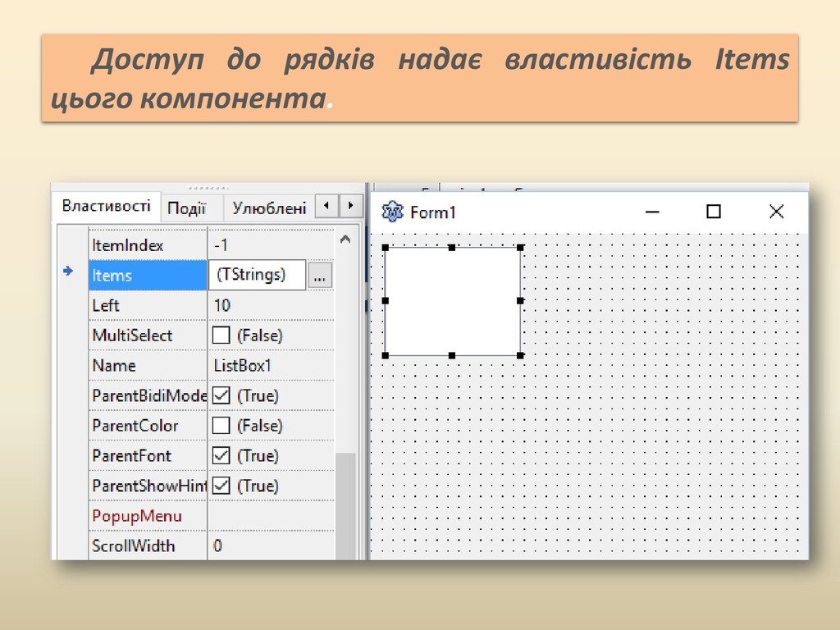
Task: Switch to the Властивості tab
Action: 107,206
